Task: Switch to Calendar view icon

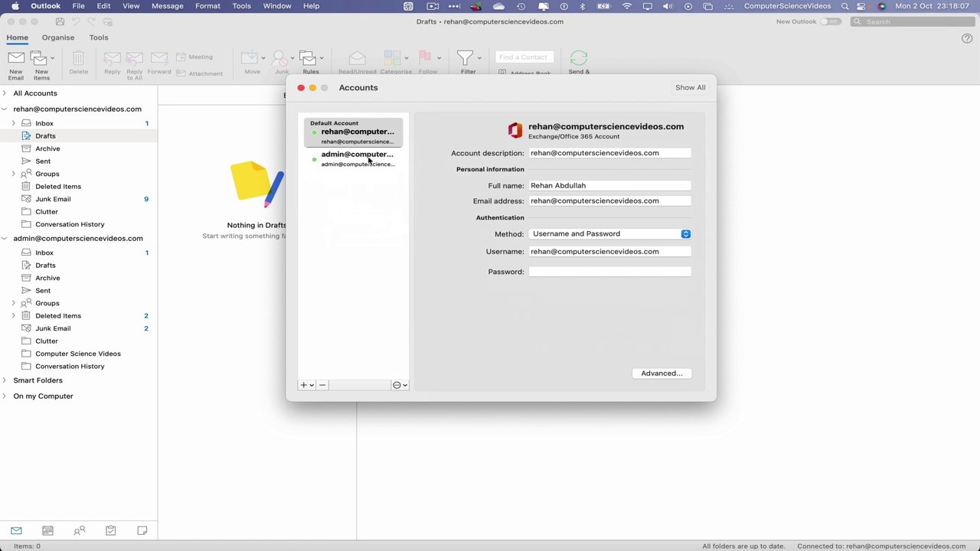Action: tap(47, 530)
